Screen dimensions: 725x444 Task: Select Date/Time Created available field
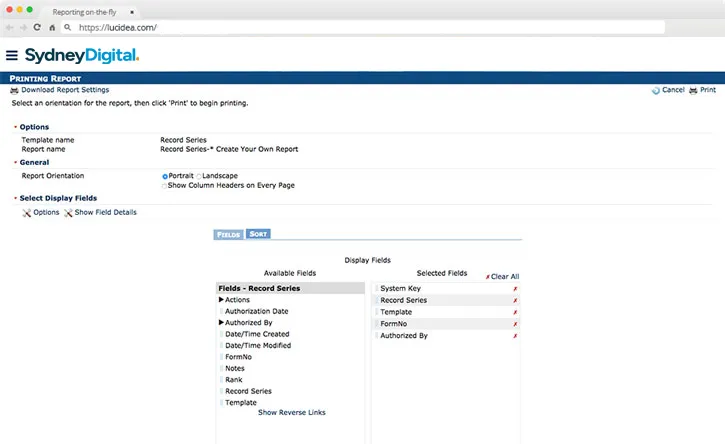tap(257, 334)
